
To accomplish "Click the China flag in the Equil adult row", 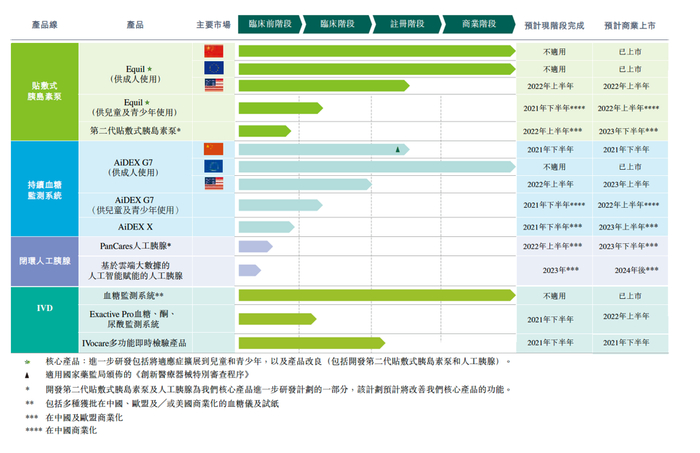I will click(x=213, y=51).
